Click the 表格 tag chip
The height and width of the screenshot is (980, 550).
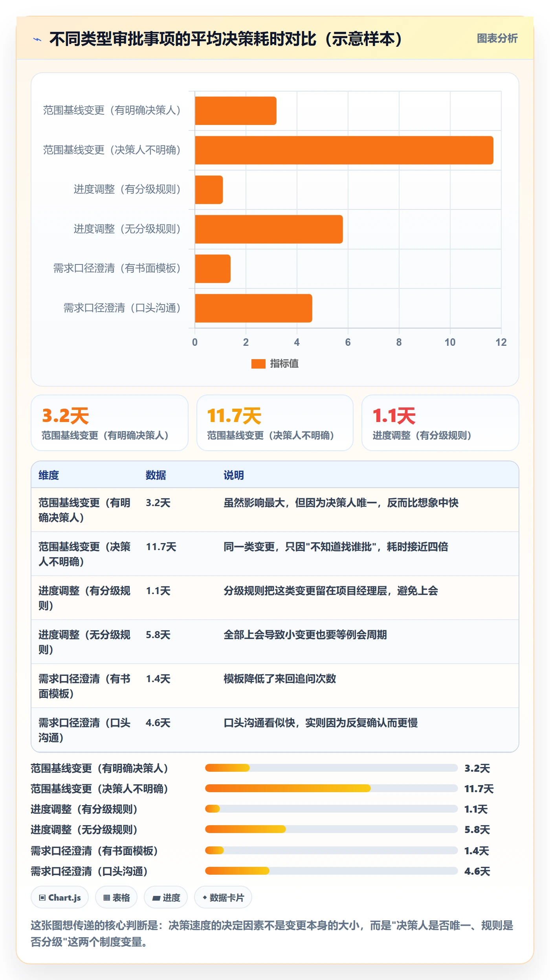(116, 897)
